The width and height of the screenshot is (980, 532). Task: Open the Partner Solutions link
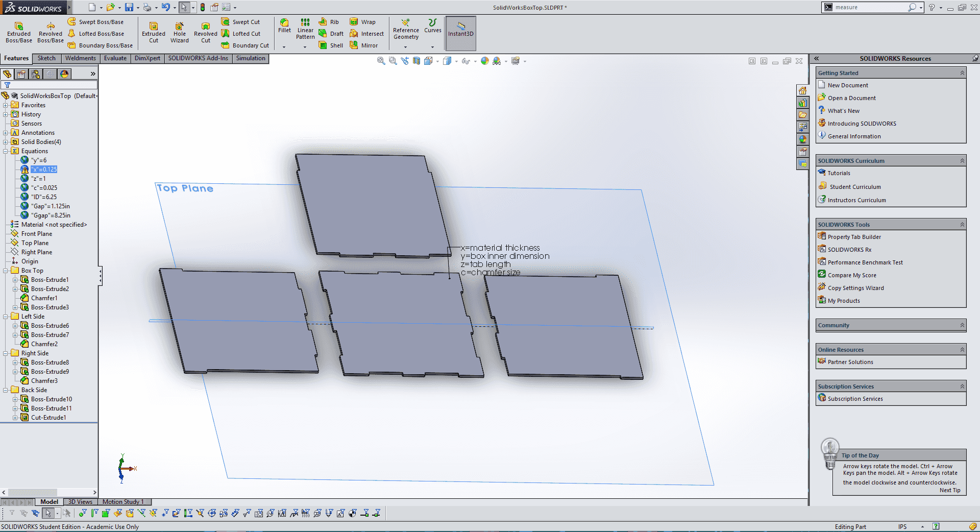(850, 362)
